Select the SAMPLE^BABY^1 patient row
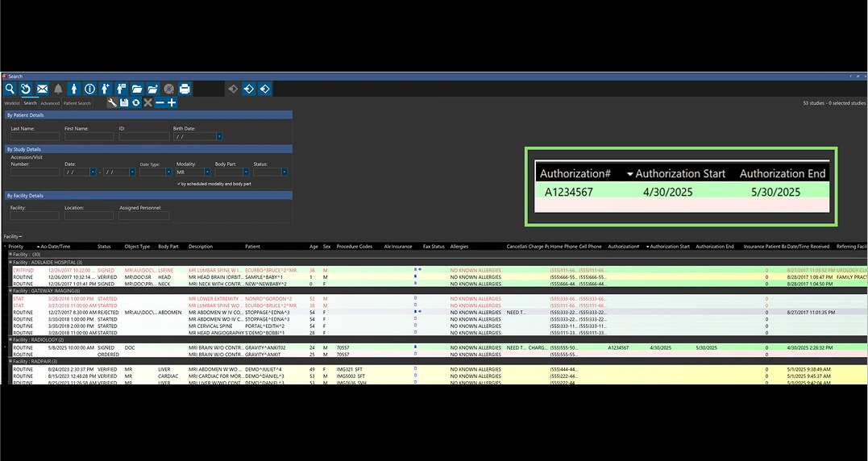The width and height of the screenshot is (868, 461). point(439,276)
